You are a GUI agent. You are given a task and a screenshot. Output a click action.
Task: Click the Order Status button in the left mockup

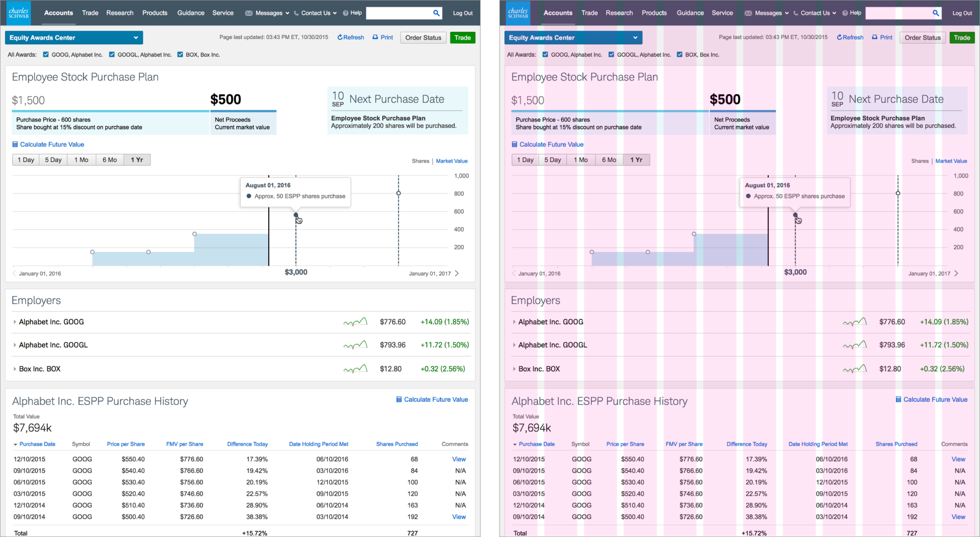click(x=423, y=38)
